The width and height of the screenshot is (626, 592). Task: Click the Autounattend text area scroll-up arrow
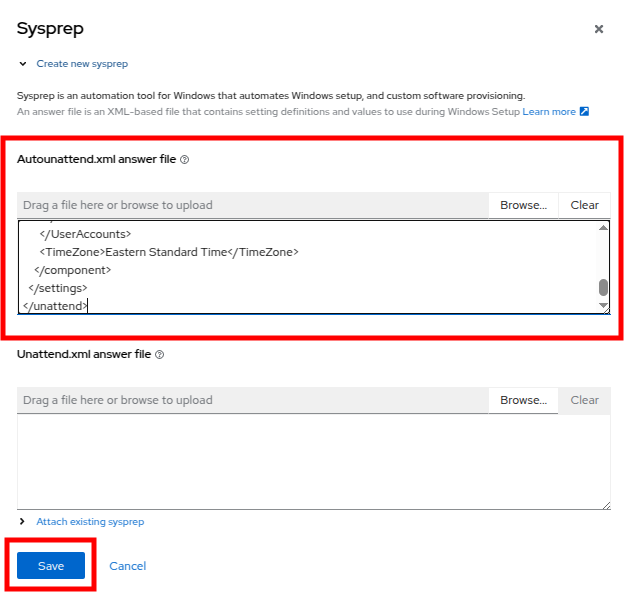point(603,227)
